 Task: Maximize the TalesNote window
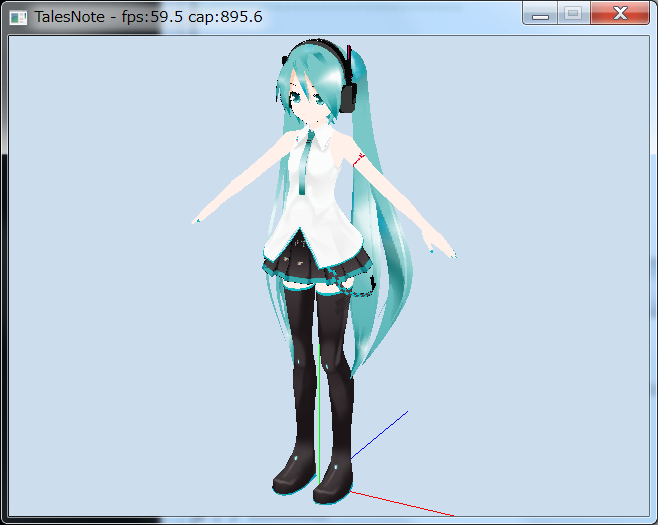coord(573,14)
